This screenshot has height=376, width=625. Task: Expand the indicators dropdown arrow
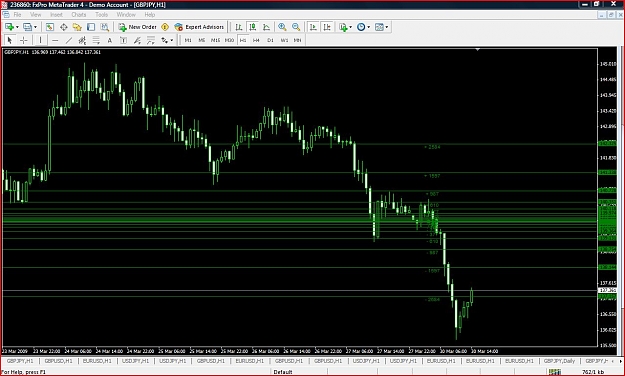350,27
